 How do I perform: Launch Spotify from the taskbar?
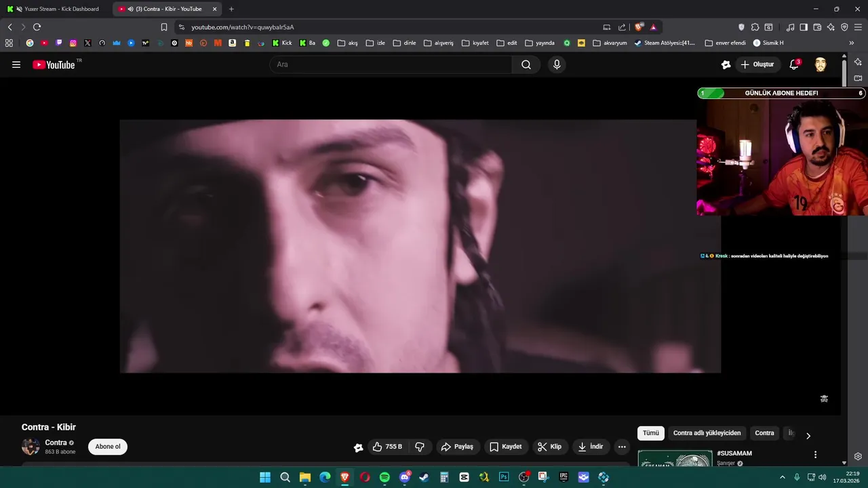tap(384, 477)
